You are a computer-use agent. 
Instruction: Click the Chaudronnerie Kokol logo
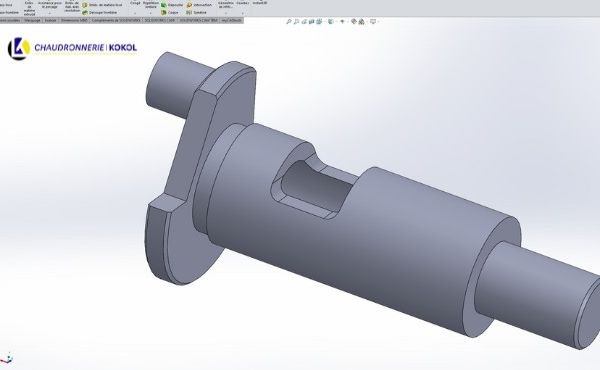coord(72,48)
